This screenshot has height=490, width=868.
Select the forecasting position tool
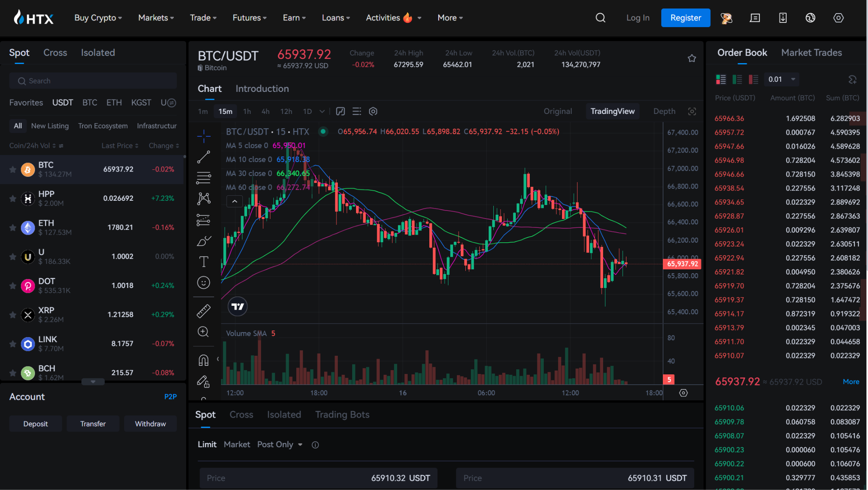pos(203,220)
